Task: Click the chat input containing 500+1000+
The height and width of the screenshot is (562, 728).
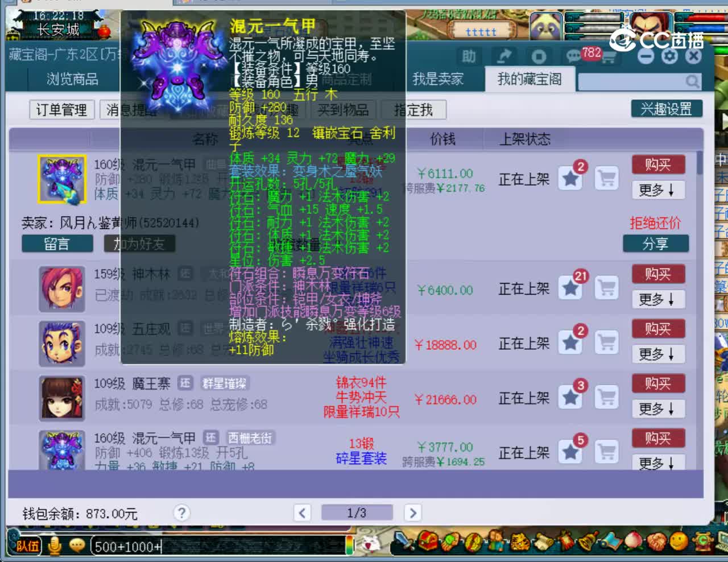Action: point(218,547)
